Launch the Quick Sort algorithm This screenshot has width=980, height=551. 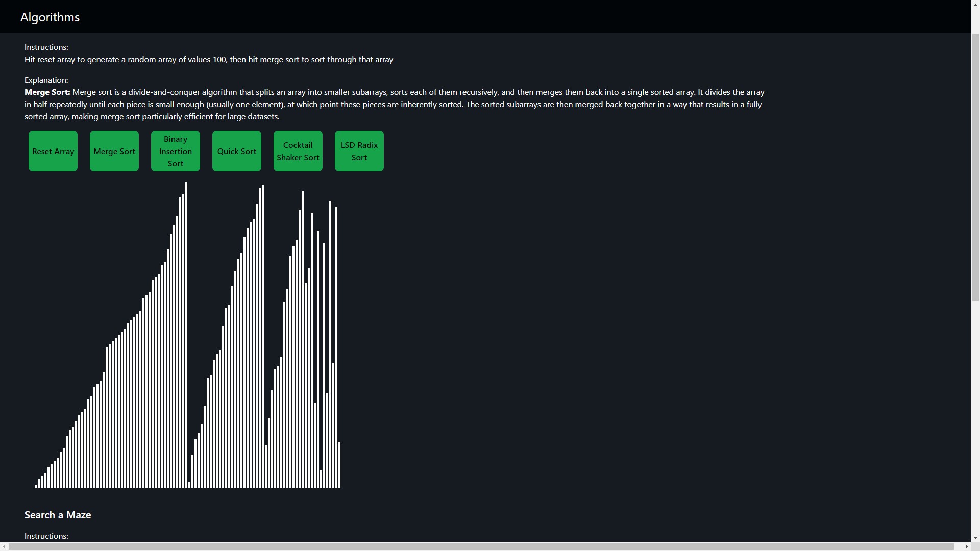click(x=237, y=151)
